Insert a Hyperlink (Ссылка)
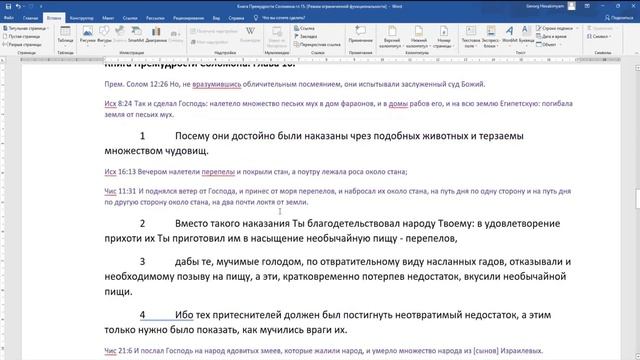 click(304, 28)
